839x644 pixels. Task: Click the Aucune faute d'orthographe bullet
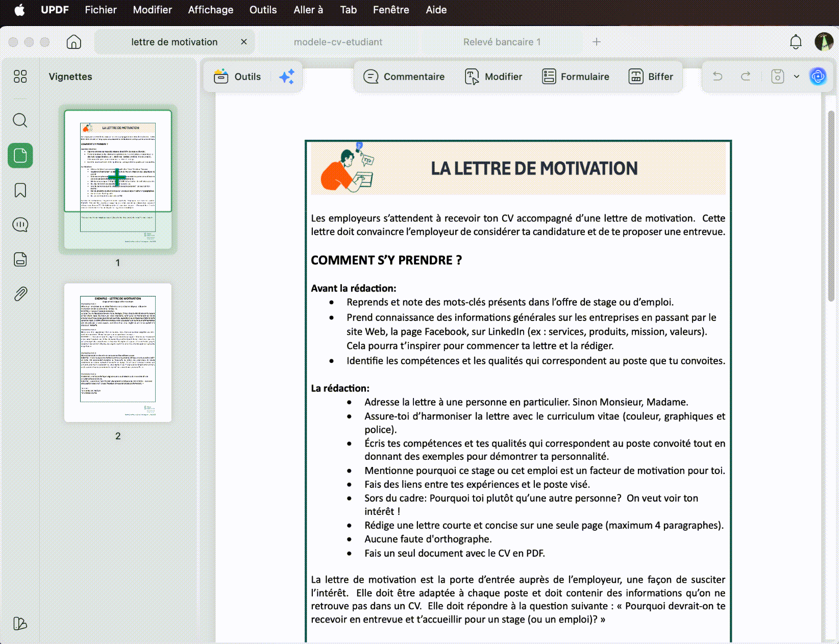tap(428, 539)
